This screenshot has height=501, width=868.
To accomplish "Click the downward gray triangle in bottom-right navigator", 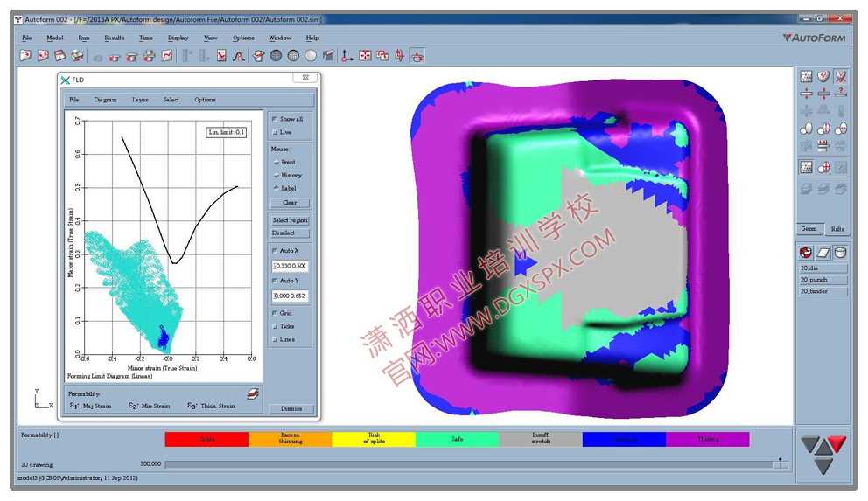I will point(823,466).
